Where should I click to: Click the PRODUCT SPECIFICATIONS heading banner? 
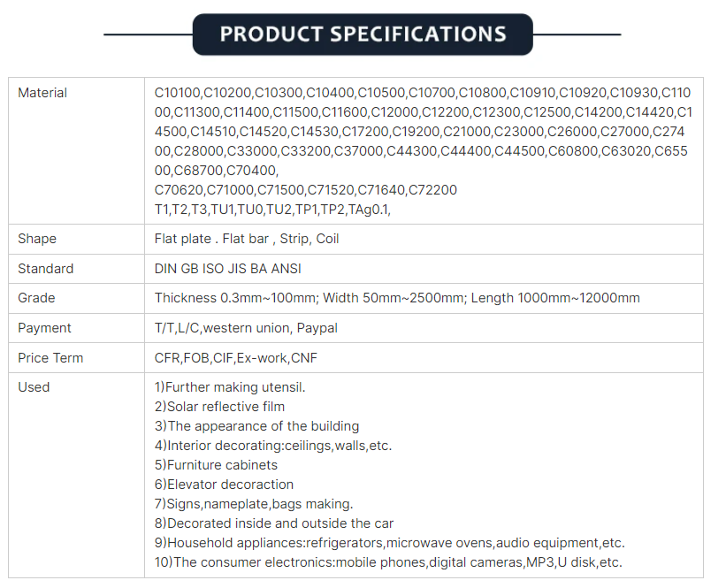click(363, 34)
